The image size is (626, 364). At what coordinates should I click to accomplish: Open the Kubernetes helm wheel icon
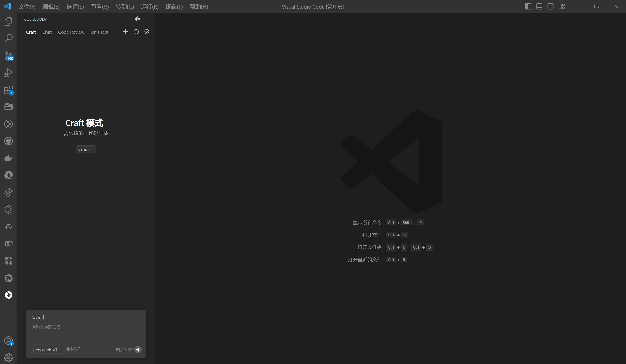[9, 278]
